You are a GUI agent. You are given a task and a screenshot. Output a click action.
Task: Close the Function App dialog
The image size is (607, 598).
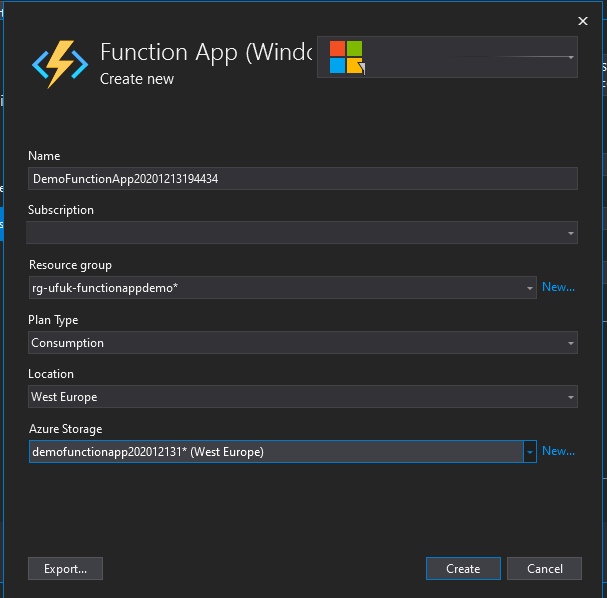point(583,21)
